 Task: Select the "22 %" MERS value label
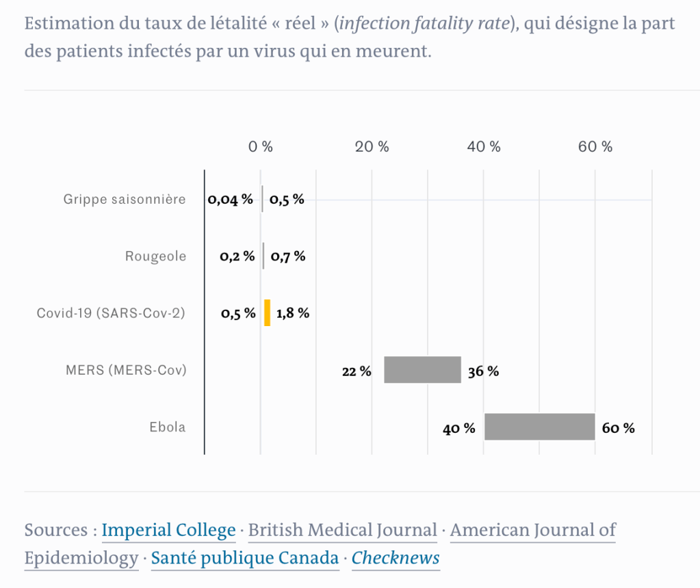[357, 371]
